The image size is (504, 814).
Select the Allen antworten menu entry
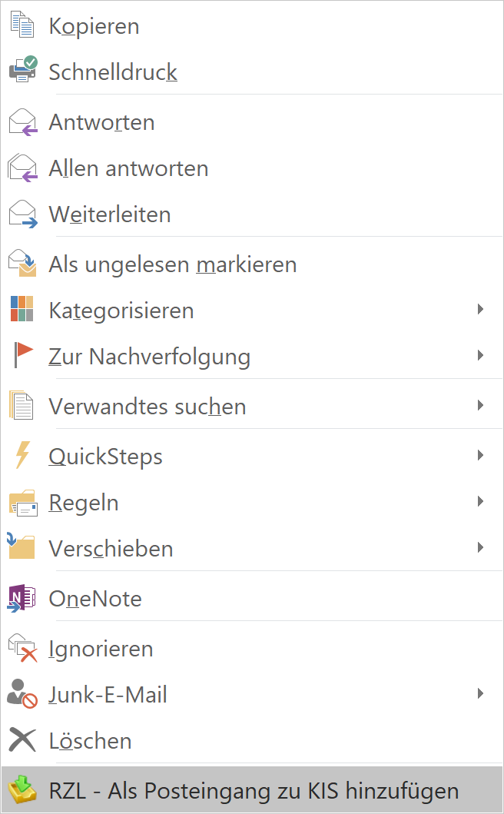128,168
